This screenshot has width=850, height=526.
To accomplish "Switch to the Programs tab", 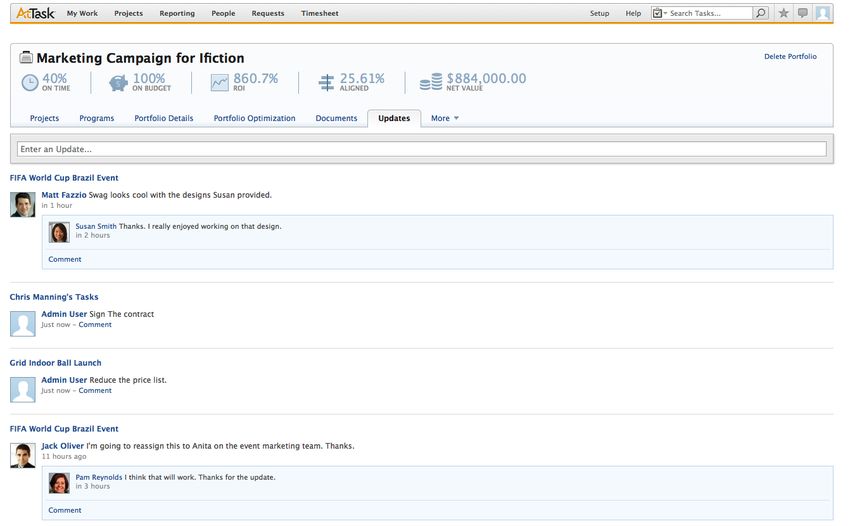I will coord(96,118).
